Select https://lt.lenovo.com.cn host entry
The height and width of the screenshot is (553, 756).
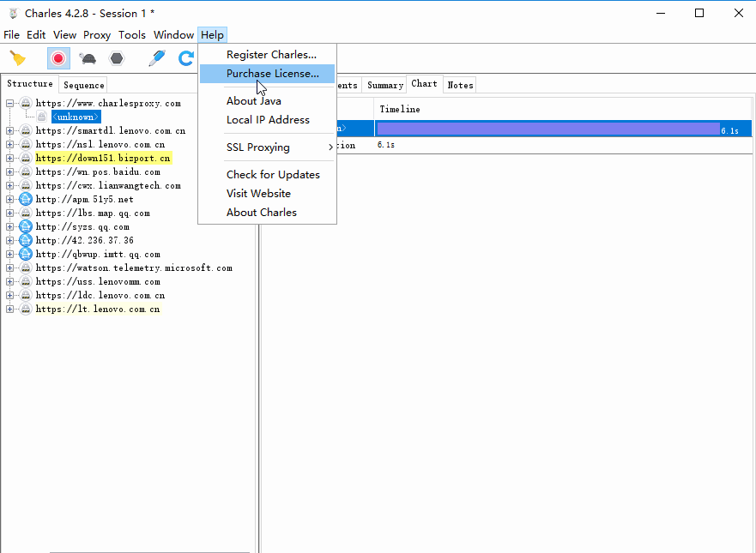pos(98,309)
